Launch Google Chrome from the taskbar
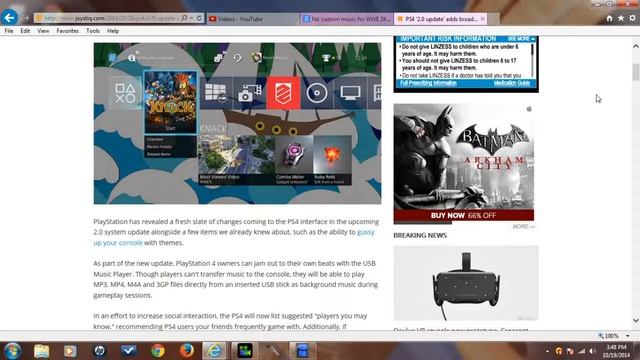The width and height of the screenshot is (640, 360). pyautogui.click(x=158, y=351)
